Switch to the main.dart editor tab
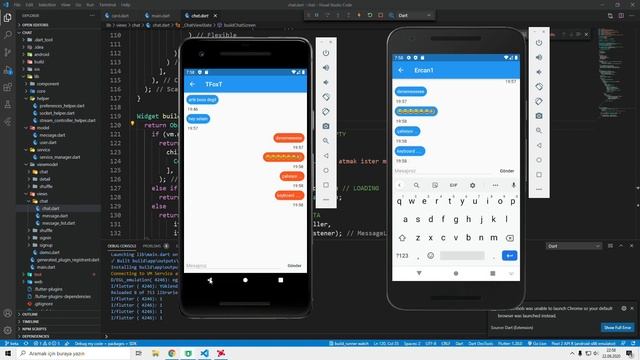The width and height of the screenshot is (640, 360). [x=160, y=16]
